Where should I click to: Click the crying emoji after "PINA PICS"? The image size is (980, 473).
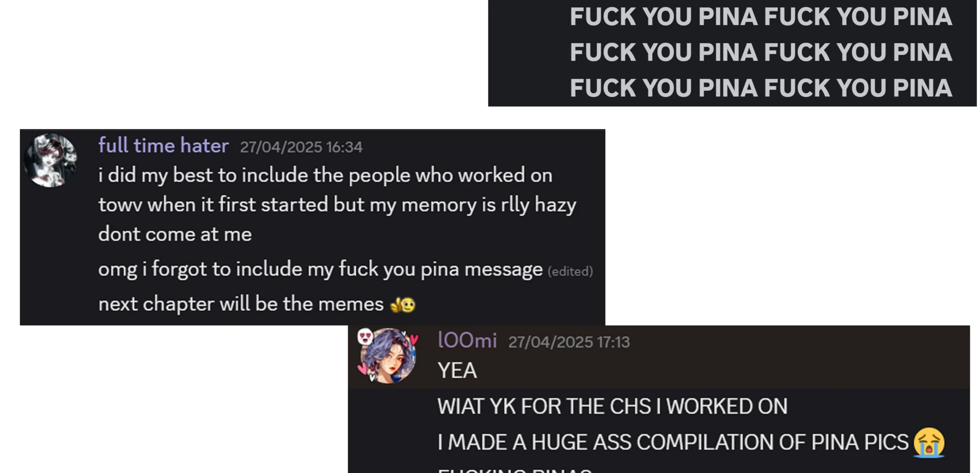click(x=929, y=442)
